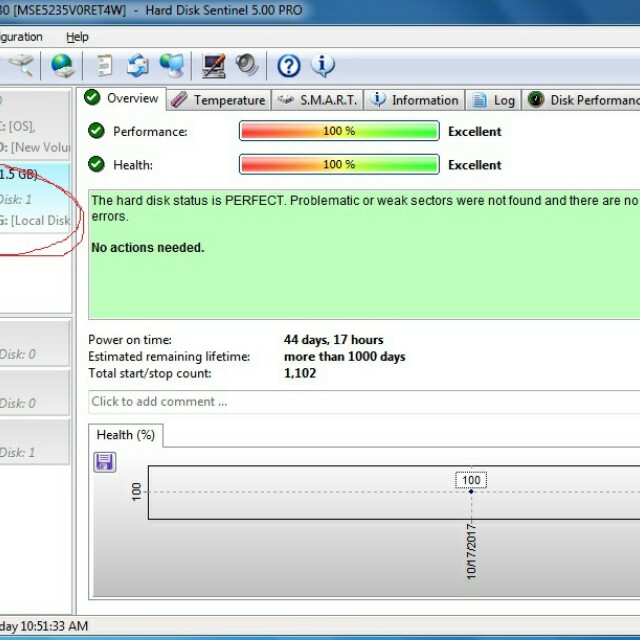Click the laptop test toolbar icon
640x640 pixels.
(x=214, y=66)
